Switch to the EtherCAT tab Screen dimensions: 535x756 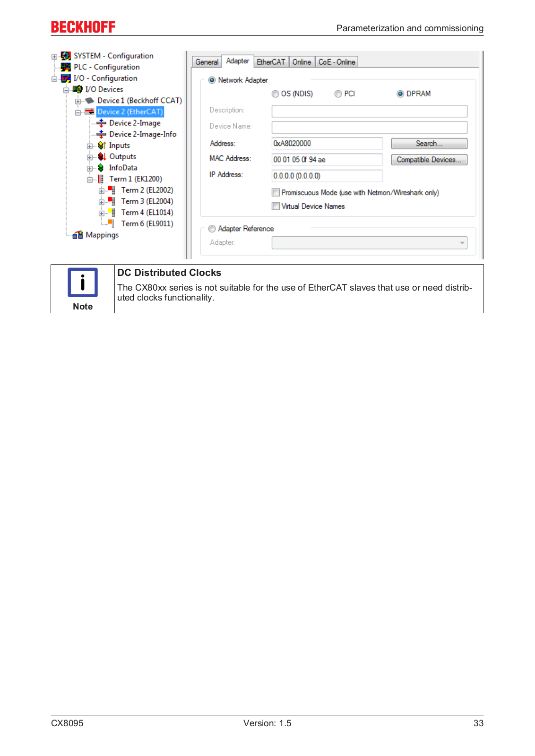271,62
